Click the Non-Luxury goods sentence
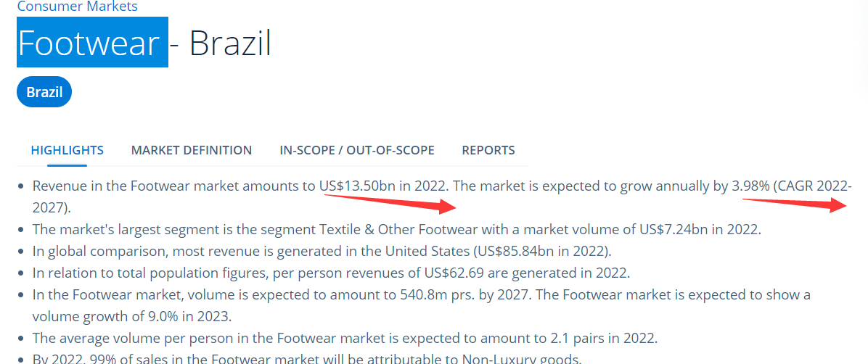The image size is (868, 364). pyautogui.click(x=306, y=358)
